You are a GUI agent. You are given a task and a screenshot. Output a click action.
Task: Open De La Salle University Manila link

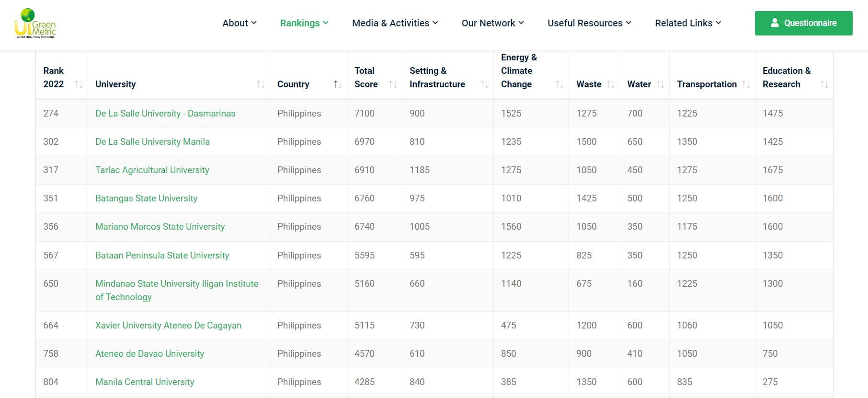[152, 141]
